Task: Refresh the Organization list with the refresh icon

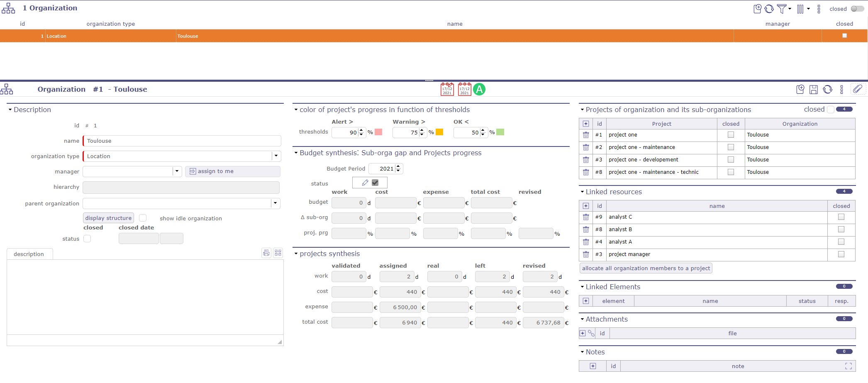Action: (769, 8)
